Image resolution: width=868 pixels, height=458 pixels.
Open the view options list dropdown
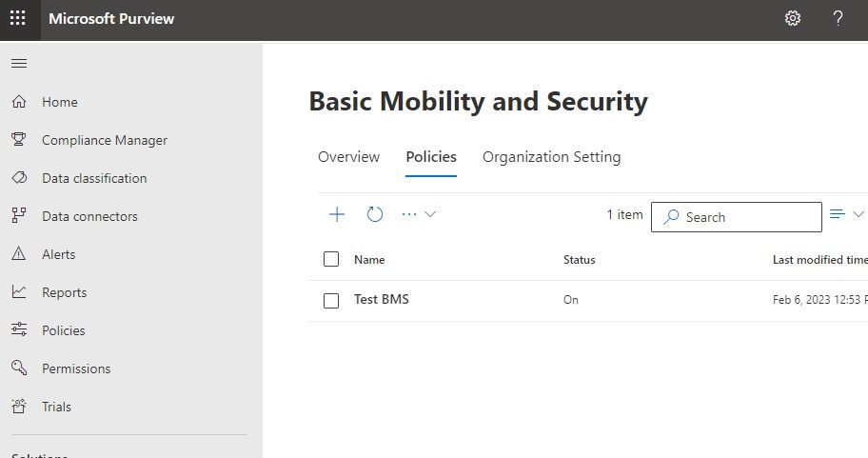click(846, 214)
